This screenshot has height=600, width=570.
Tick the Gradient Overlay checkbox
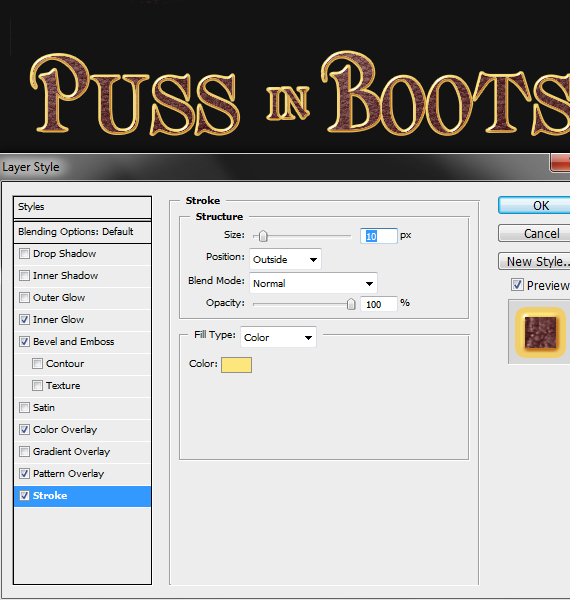(24, 452)
